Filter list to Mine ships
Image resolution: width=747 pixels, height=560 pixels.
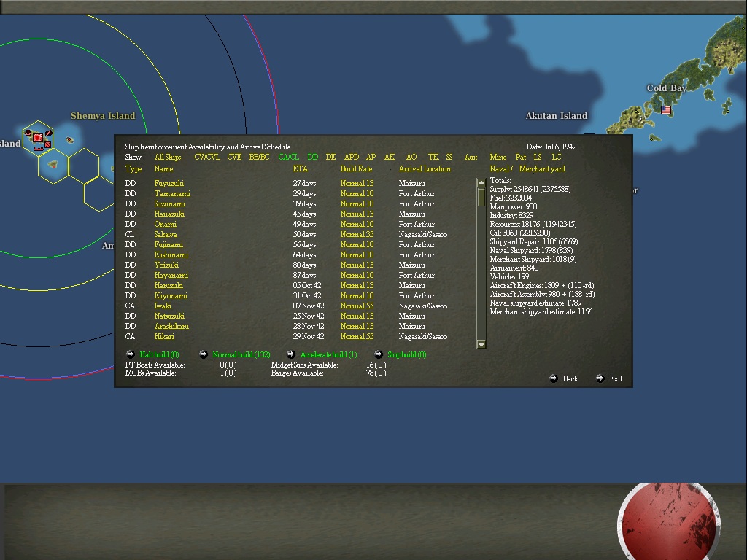pos(498,157)
